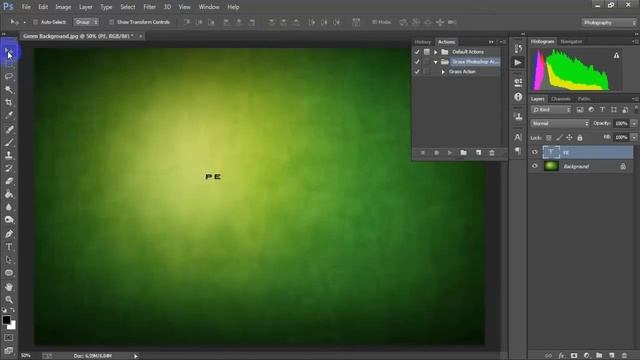Select the Clone Stamp tool

9,155
